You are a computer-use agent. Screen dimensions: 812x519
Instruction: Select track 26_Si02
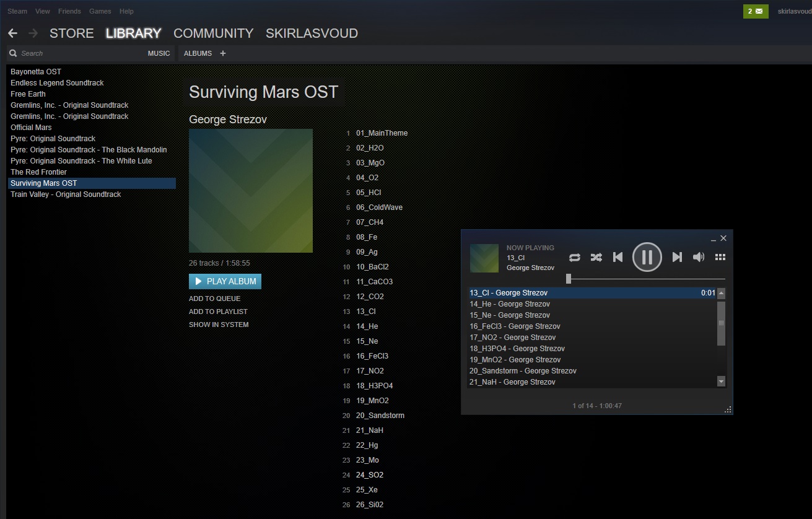pos(370,505)
